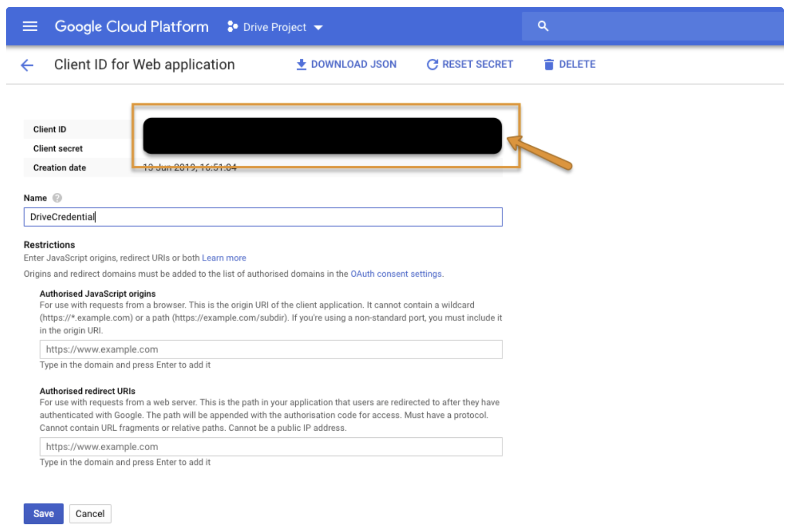Viewport: 793px width, 532px height.
Task: Click the Authorised JavaScript origins input
Action: pos(271,349)
